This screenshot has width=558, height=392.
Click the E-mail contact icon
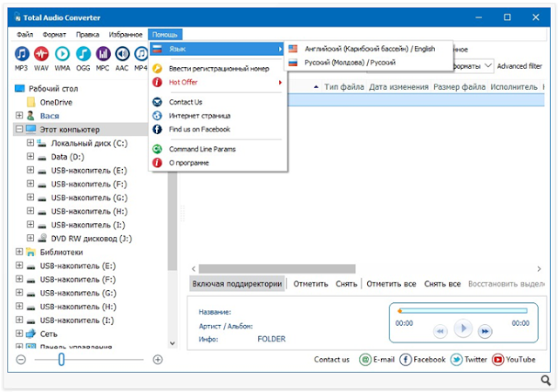pyautogui.click(x=365, y=360)
